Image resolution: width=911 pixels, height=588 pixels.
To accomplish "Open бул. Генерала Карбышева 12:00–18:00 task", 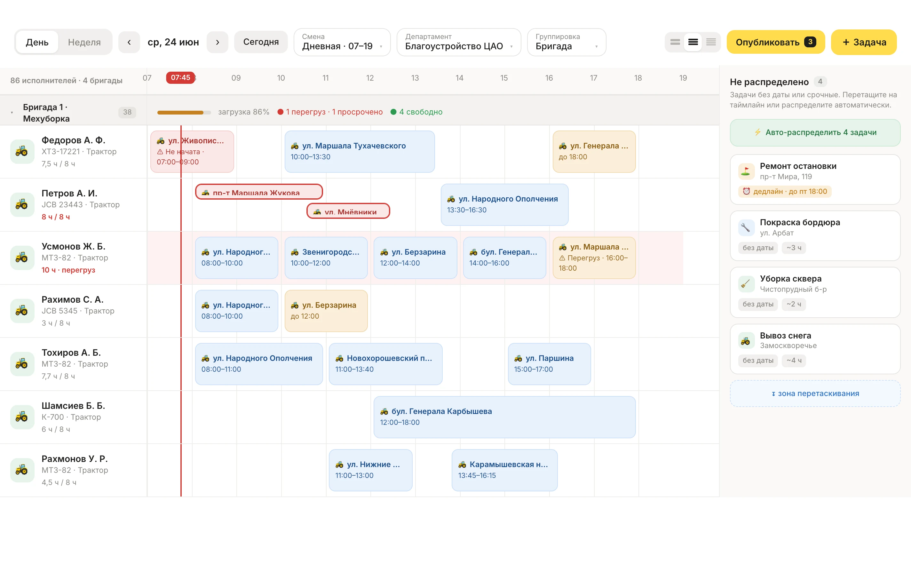I will (504, 417).
